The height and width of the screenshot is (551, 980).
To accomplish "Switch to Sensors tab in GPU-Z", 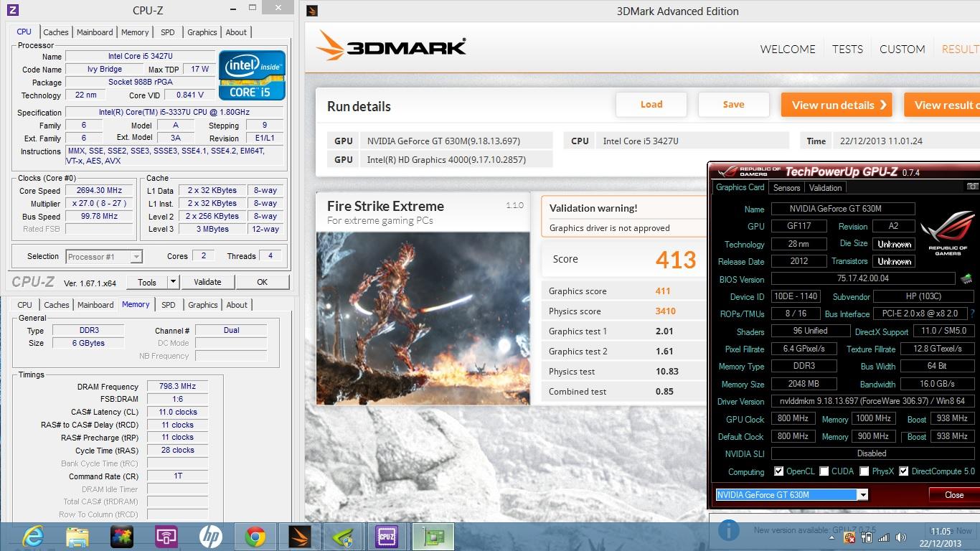I will tap(786, 187).
